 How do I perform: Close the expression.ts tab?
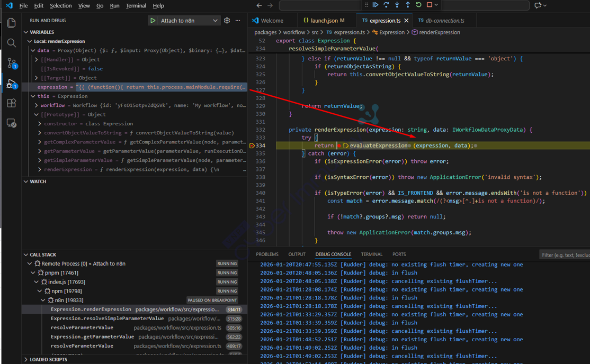(x=406, y=21)
